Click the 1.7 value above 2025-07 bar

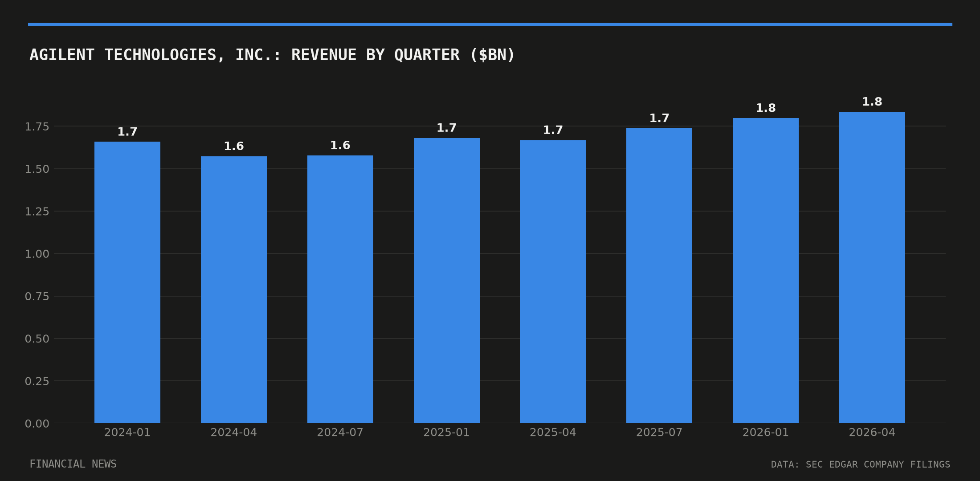[x=659, y=118]
